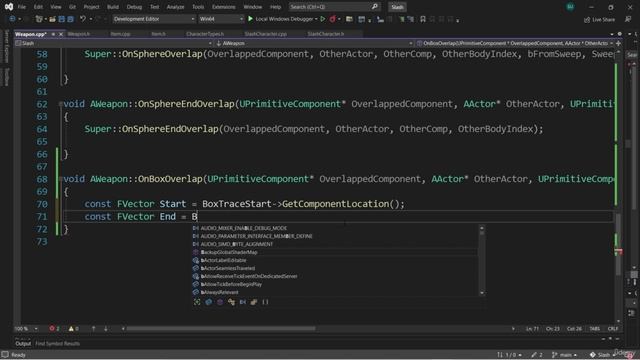The image size is (640, 360).
Task: Undo the last edit with the toolbar arrow
Action: [83, 19]
